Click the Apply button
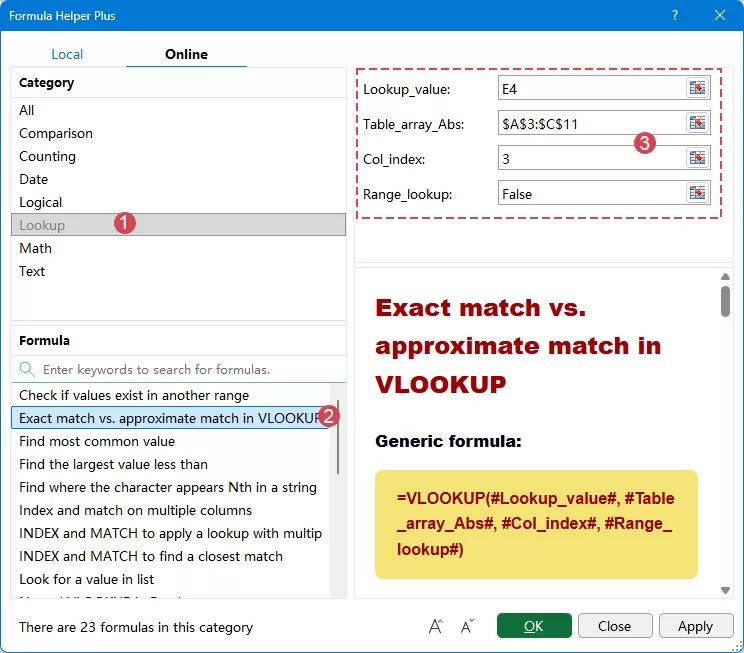Viewport: 744px width, 653px height. click(695, 626)
